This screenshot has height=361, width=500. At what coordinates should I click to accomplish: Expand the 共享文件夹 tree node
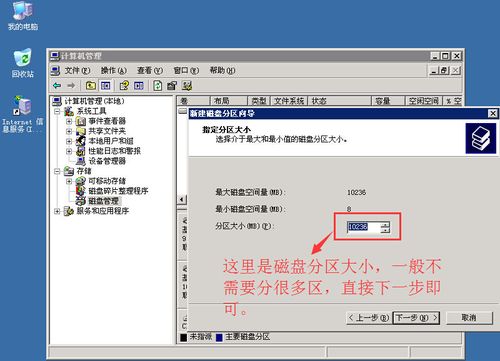[69, 131]
